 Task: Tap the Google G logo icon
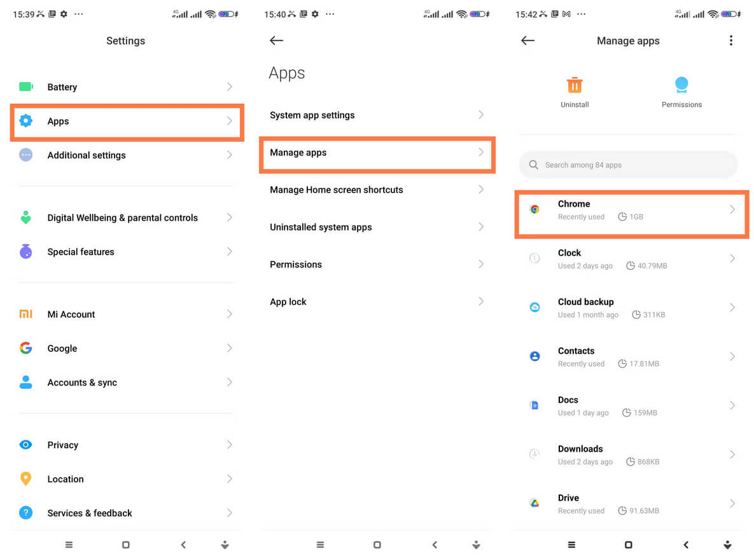tap(26, 348)
